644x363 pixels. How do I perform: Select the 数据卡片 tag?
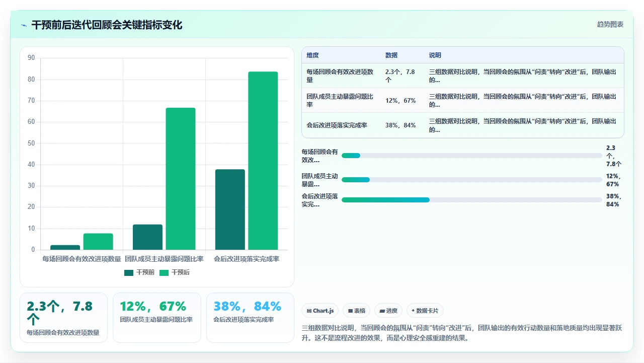(x=425, y=311)
